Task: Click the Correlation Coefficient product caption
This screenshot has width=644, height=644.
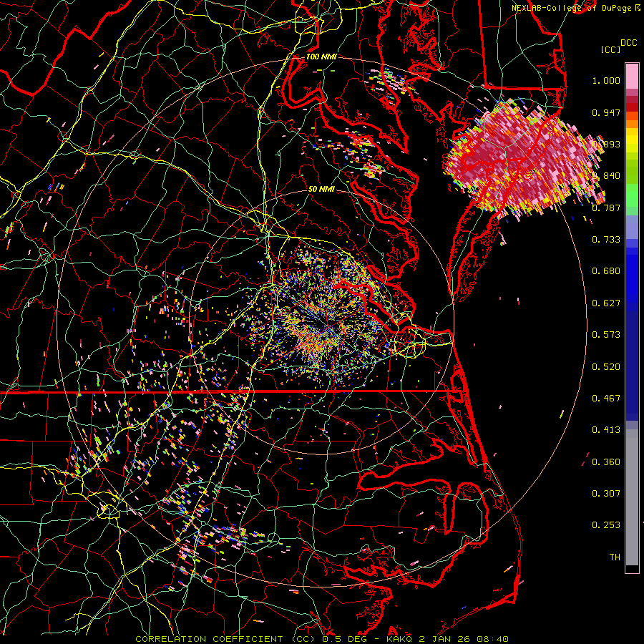Action: pyautogui.click(x=322, y=639)
